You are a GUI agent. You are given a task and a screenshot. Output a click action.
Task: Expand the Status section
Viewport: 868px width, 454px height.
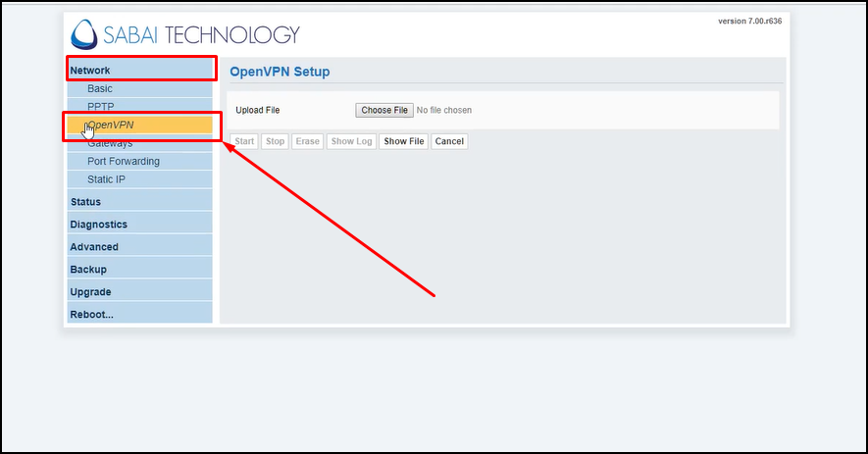click(x=85, y=202)
